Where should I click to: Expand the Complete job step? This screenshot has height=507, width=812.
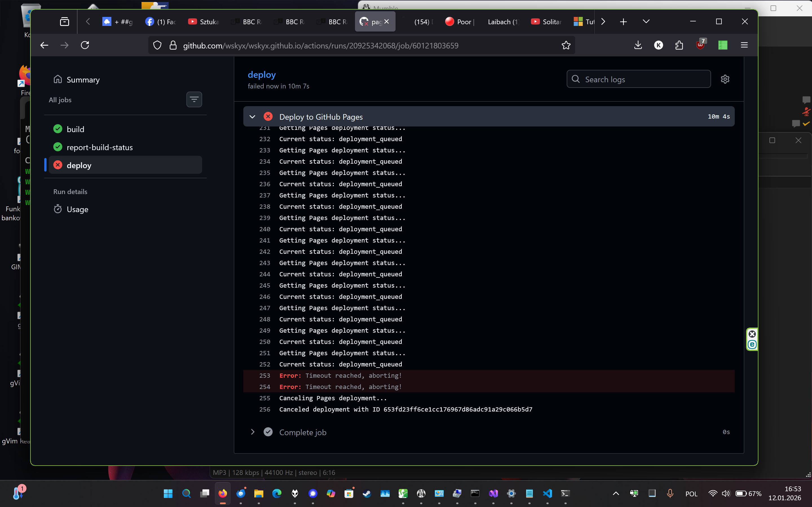pos(252,432)
